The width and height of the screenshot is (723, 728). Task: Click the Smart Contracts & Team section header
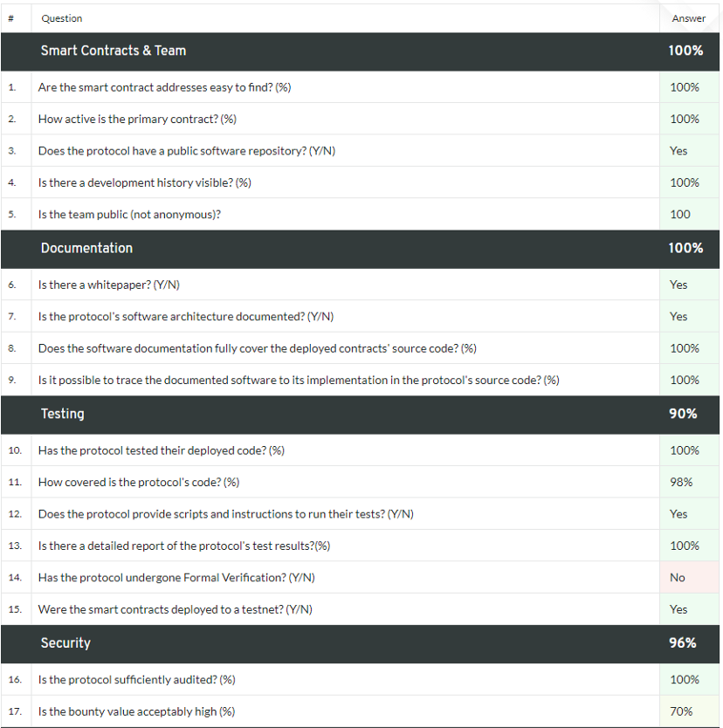pyautogui.click(x=114, y=51)
